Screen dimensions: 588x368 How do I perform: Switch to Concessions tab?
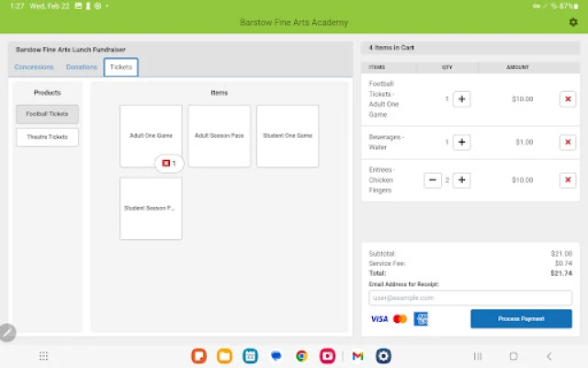point(34,67)
